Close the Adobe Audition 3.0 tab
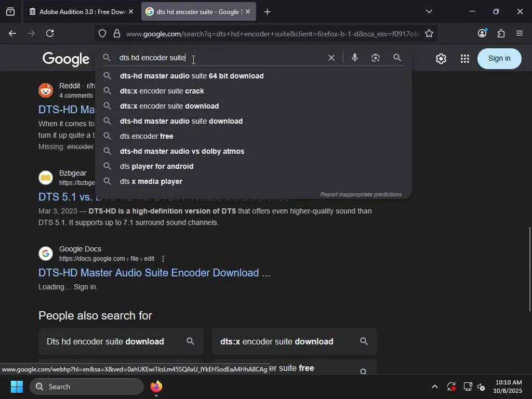The height and width of the screenshot is (399, 532). coord(131,11)
